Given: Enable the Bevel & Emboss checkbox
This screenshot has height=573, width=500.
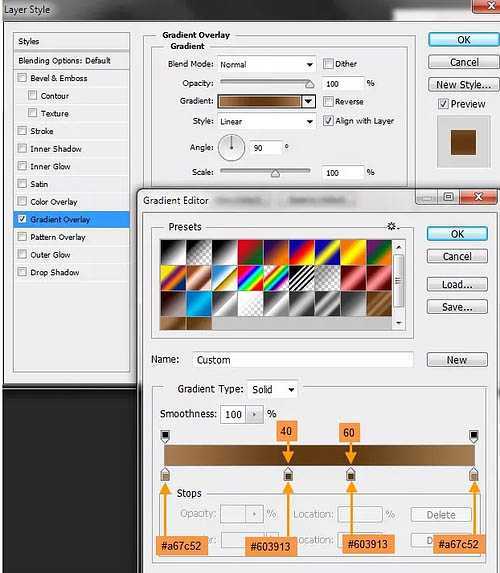Looking at the screenshot, I should (22, 77).
